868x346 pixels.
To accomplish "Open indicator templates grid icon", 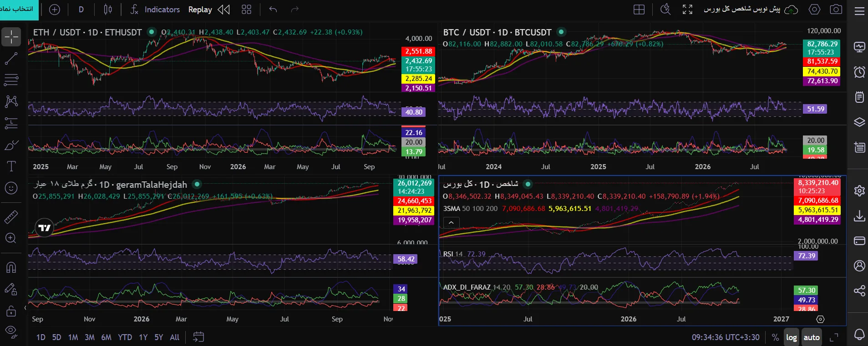I will pyautogui.click(x=246, y=10).
